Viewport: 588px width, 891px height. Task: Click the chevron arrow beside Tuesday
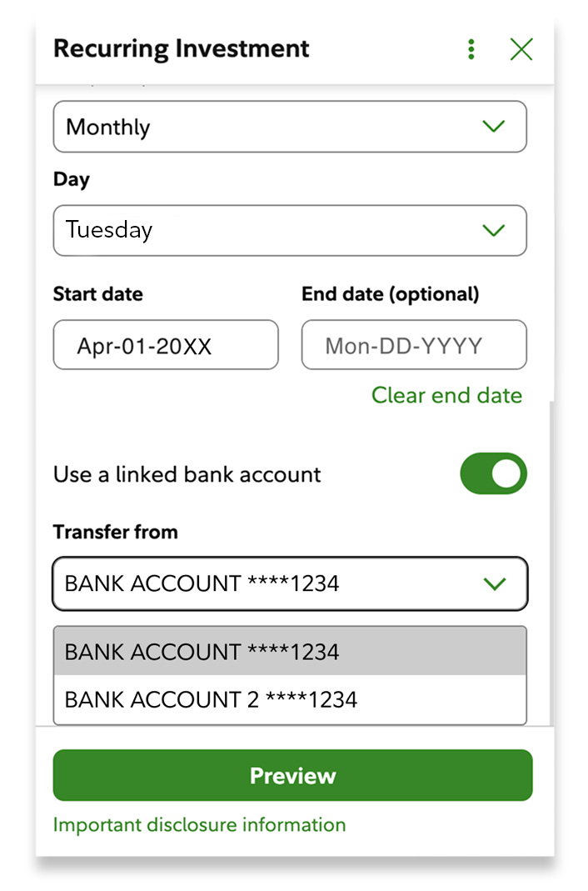(x=494, y=230)
